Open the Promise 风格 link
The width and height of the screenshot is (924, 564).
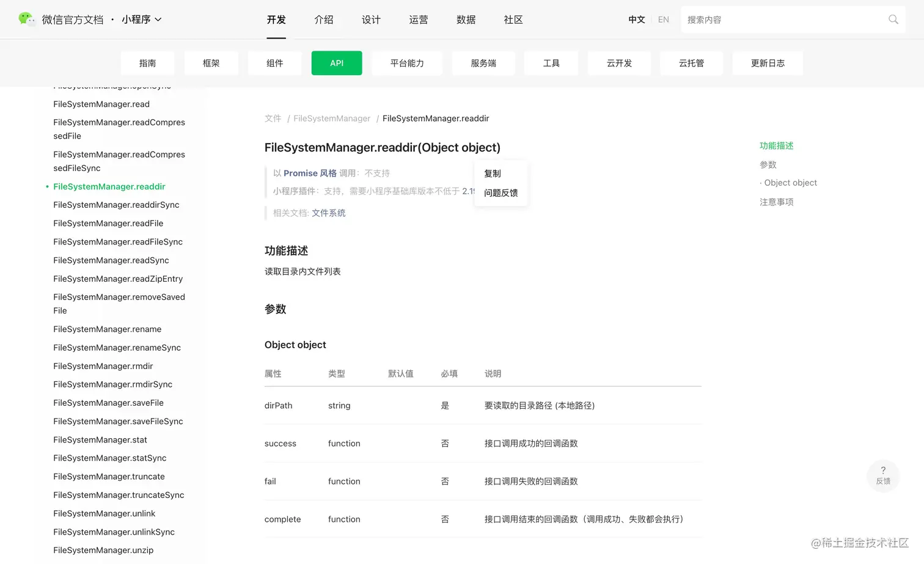310,174
